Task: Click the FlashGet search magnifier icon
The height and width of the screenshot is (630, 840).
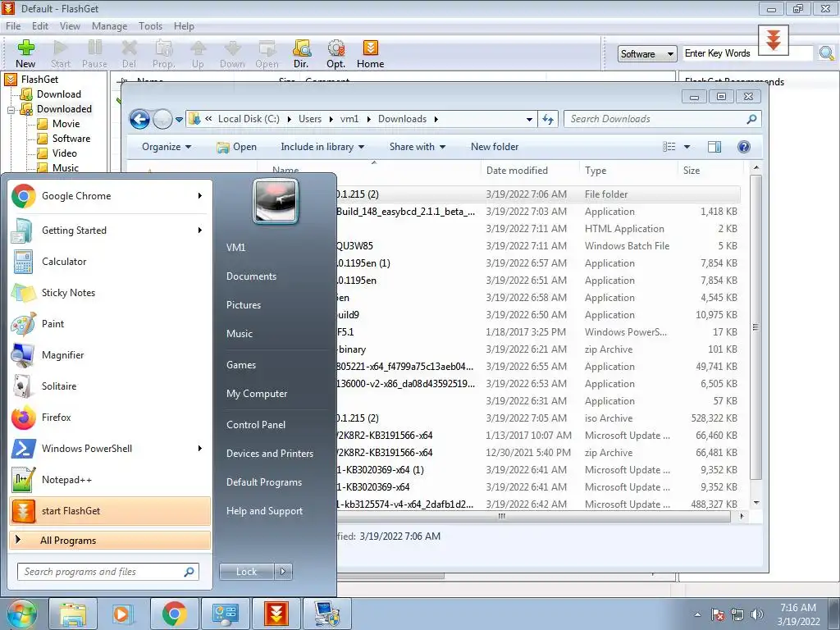Action: pyautogui.click(x=827, y=53)
